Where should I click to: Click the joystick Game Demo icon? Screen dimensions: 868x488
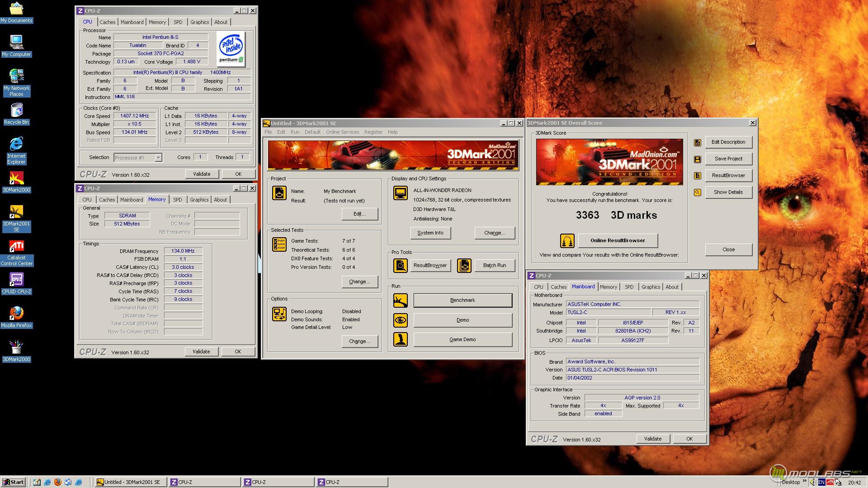tap(400, 340)
